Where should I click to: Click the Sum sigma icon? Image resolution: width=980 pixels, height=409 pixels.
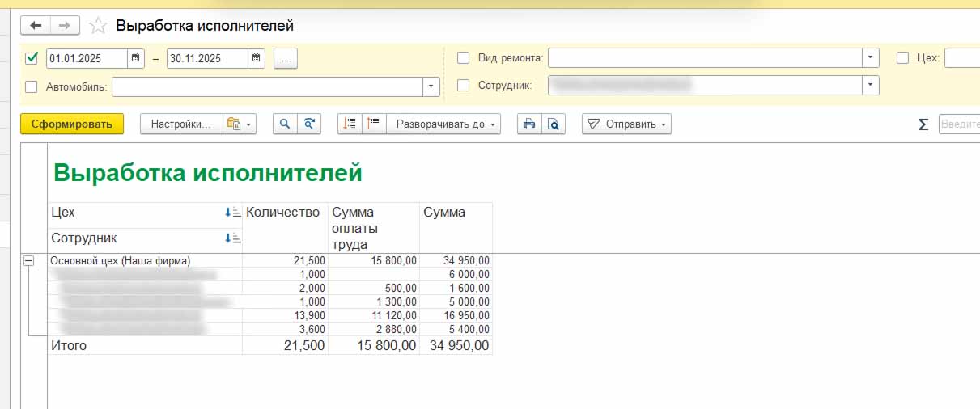tap(923, 124)
